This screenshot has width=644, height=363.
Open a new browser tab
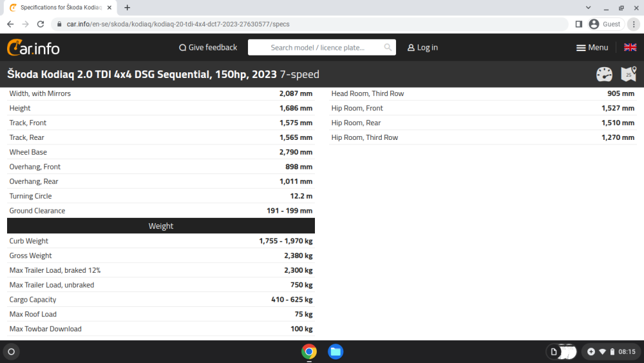pos(128,7)
